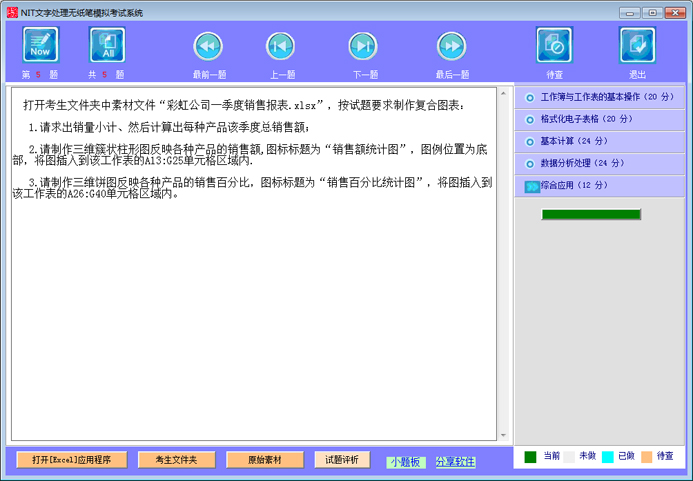This screenshot has height=481, width=693.
Task: Click the green question block in 综合应用
Action: point(591,214)
